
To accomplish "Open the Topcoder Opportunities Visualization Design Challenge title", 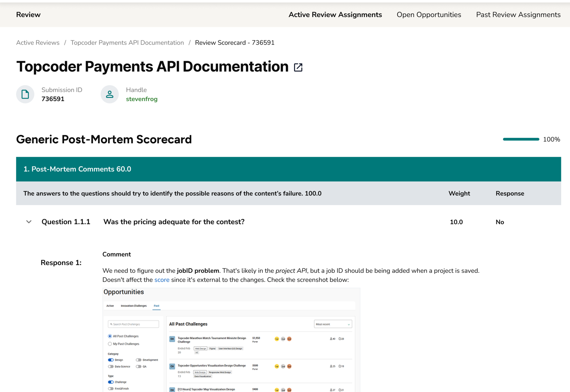I will tap(212, 365).
